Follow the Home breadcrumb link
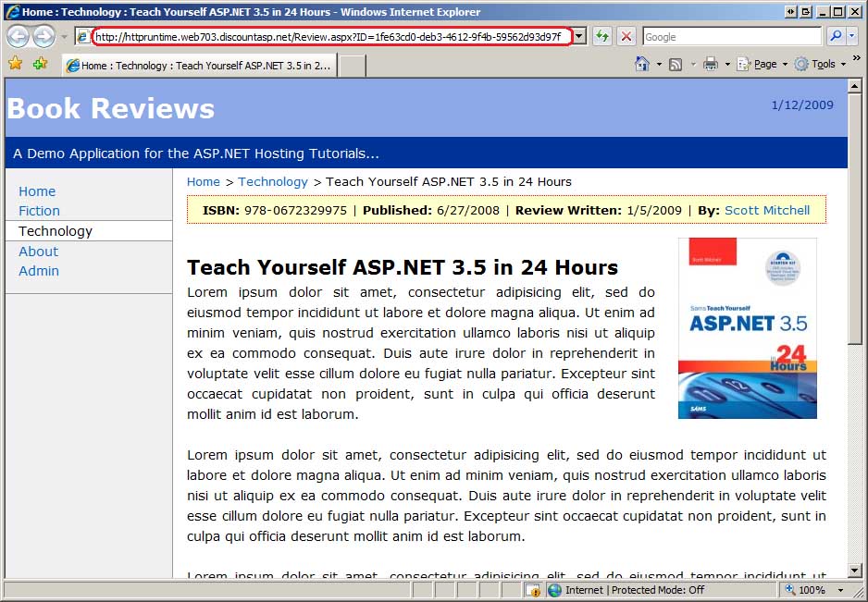The image size is (868, 602). (x=204, y=181)
